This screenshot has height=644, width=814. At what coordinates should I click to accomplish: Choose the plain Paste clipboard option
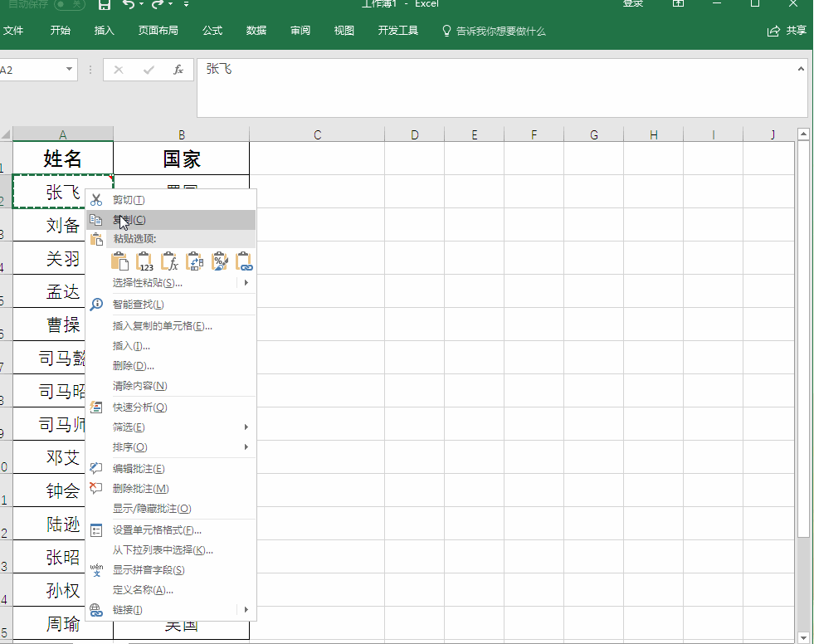click(120, 261)
